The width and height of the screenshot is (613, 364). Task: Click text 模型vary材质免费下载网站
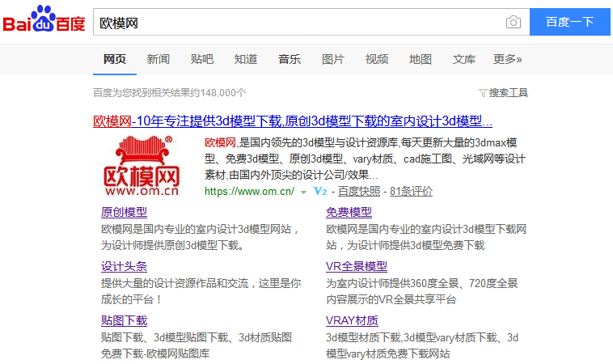point(388,353)
